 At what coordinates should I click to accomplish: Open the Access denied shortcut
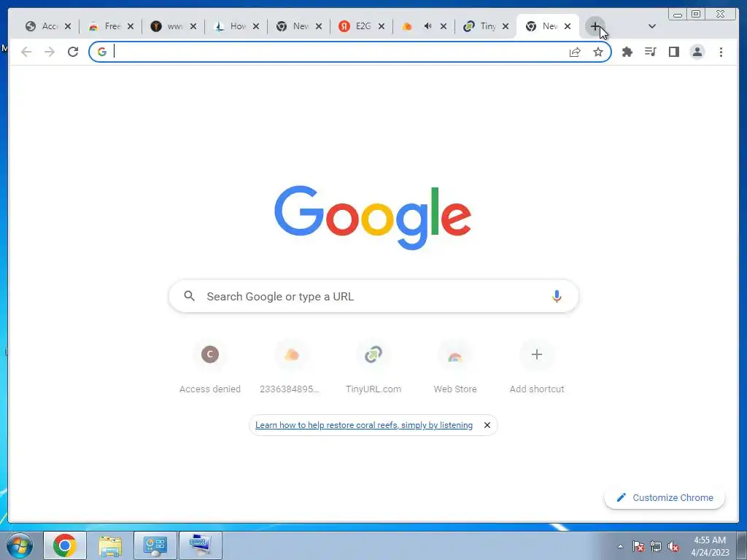209,367
